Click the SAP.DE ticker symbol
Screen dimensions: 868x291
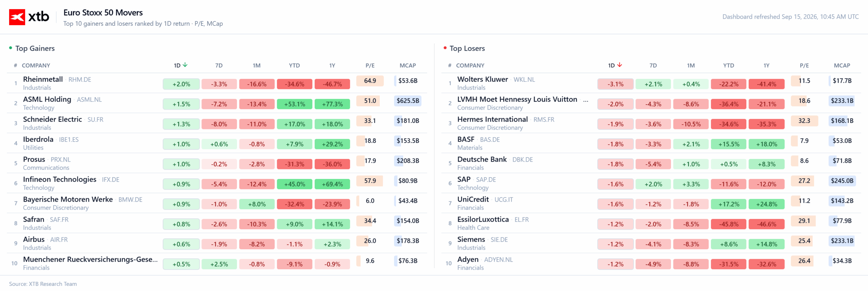coord(486,180)
